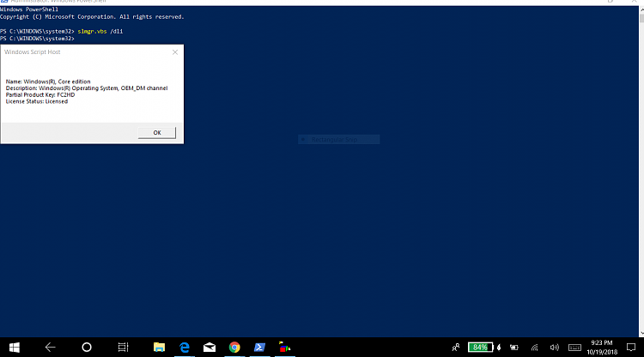The image size is (644, 357).
Task: Open the People icon in the system tray
Action: click(456, 348)
